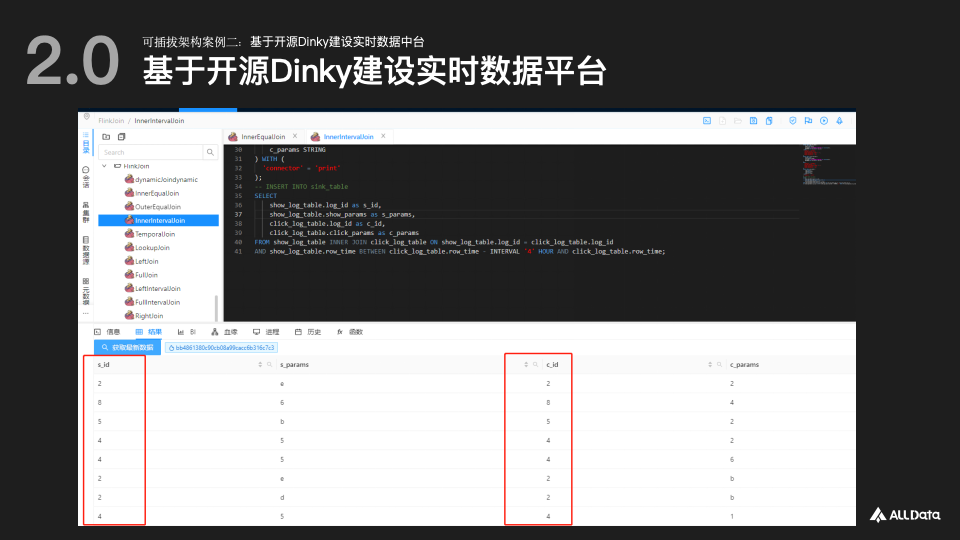This screenshot has height=540, width=960.
Task: Open the 信息 info bottom tab
Action: pos(107,332)
